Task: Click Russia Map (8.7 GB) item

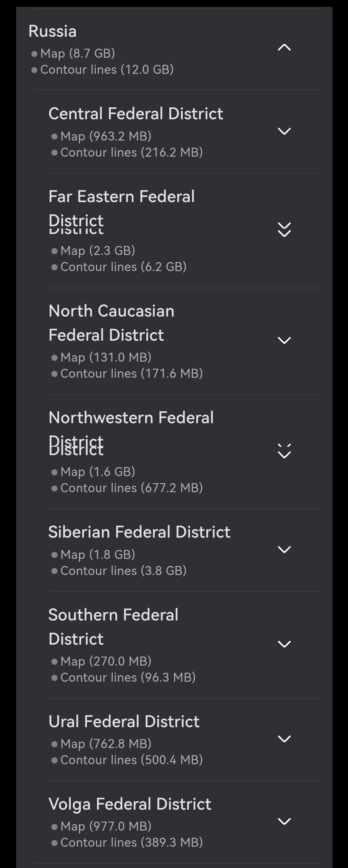Action: [77, 53]
